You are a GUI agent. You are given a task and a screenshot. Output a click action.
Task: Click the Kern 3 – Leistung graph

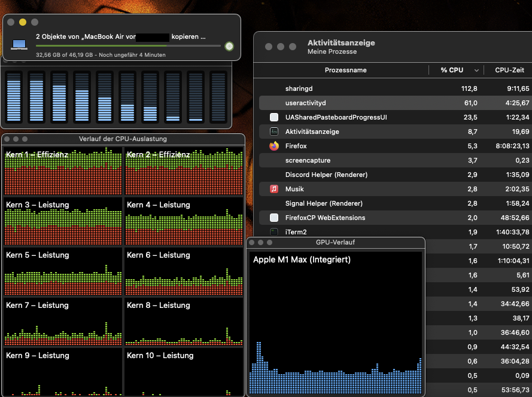pos(63,221)
